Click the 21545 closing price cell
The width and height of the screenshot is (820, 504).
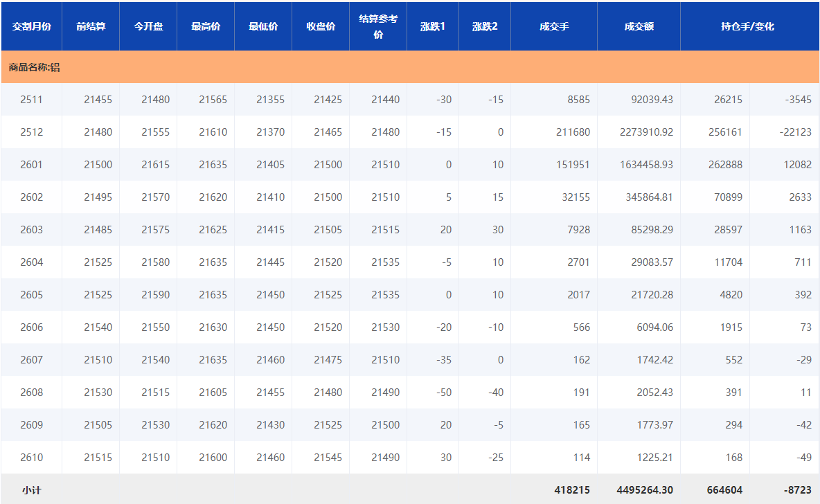pyautogui.click(x=328, y=458)
